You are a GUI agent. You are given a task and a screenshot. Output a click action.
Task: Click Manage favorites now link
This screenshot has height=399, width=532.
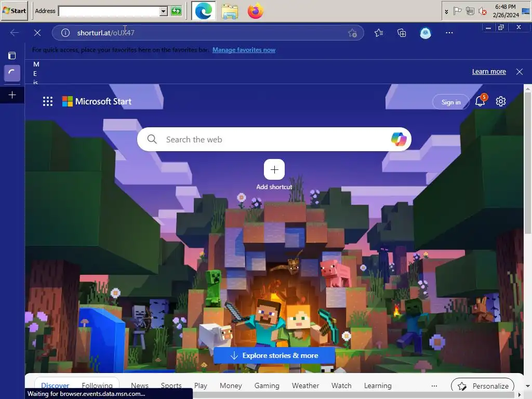(244, 50)
